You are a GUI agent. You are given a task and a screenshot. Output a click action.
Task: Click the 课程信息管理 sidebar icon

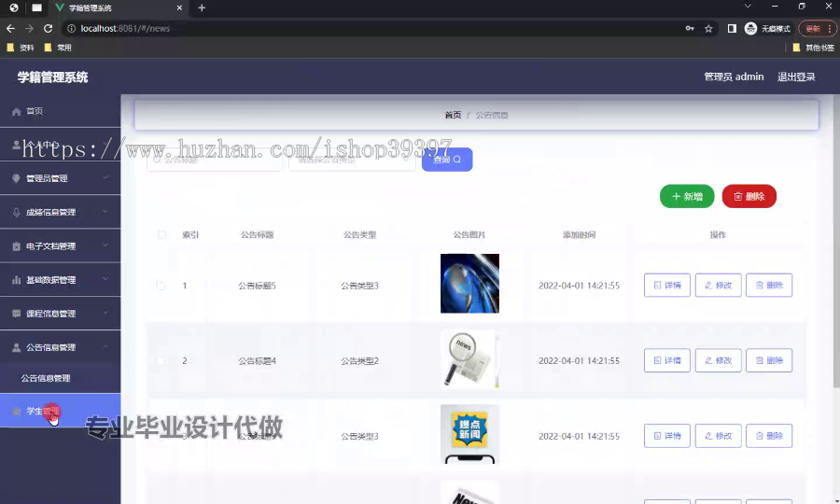tap(16, 314)
